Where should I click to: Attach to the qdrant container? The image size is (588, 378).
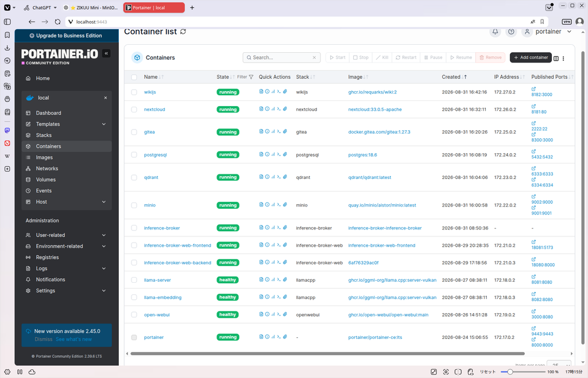pyautogui.click(x=285, y=177)
